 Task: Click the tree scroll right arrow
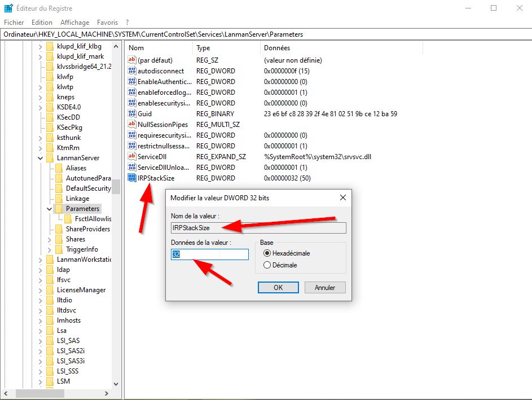click(107, 394)
